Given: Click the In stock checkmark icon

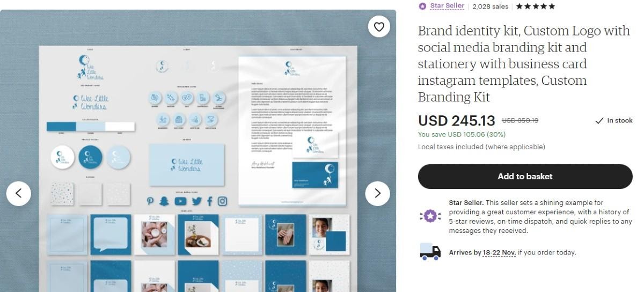Looking at the screenshot, I should 599,121.
